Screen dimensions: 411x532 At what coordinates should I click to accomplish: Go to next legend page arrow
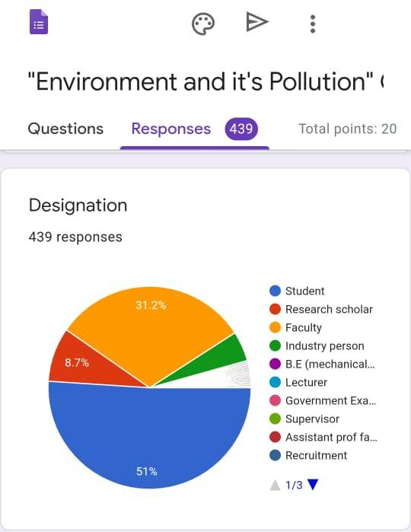pyautogui.click(x=313, y=484)
